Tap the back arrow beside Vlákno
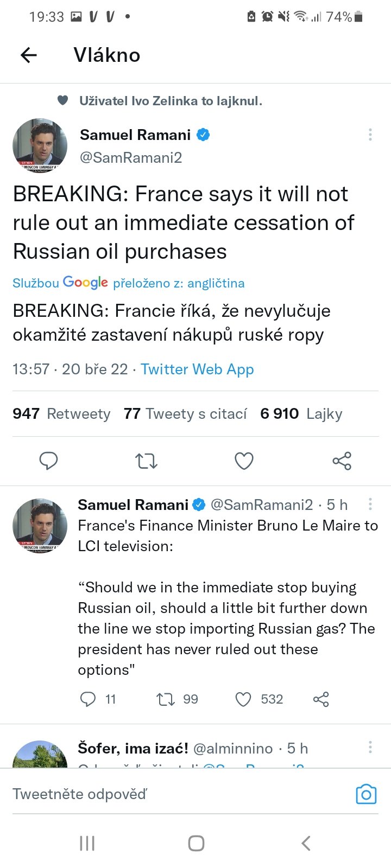The height and width of the screenshot is (868, 391). (29, 55)
